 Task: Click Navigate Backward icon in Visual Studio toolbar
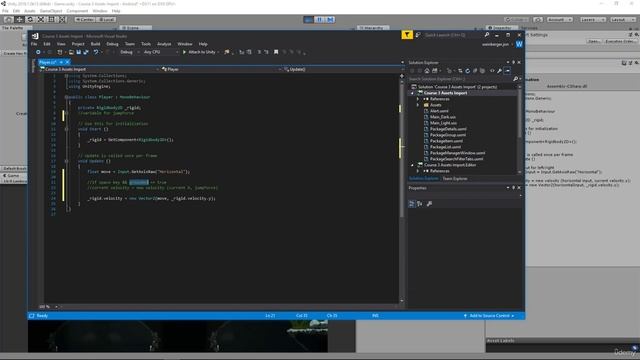pyautogui.click(x=38, y=52)
